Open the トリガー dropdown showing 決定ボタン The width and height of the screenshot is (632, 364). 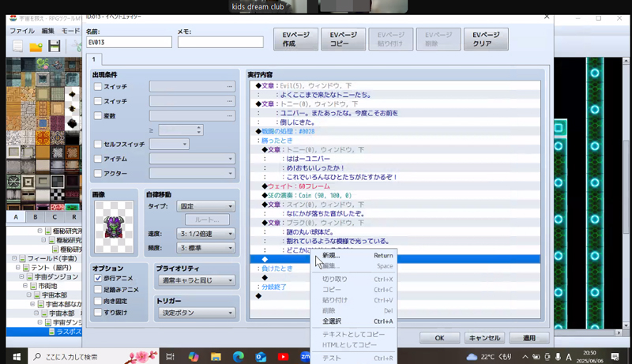pos(197,313)
